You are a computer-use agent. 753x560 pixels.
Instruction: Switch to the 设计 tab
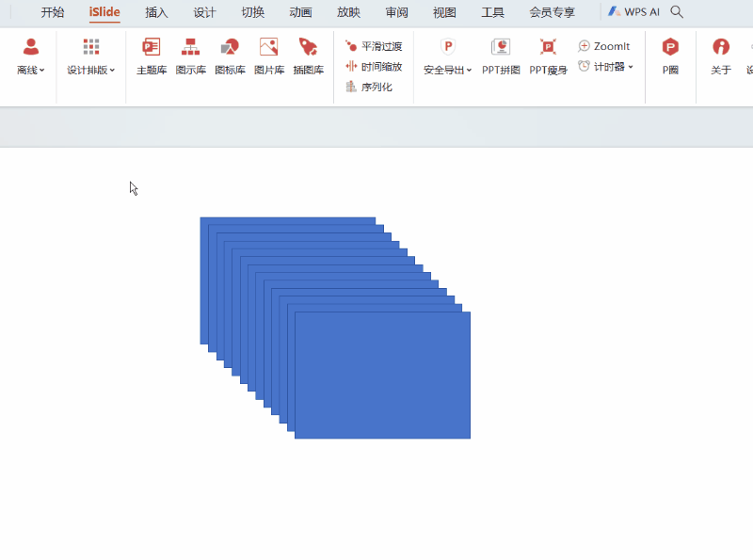(x=204, y=12)
